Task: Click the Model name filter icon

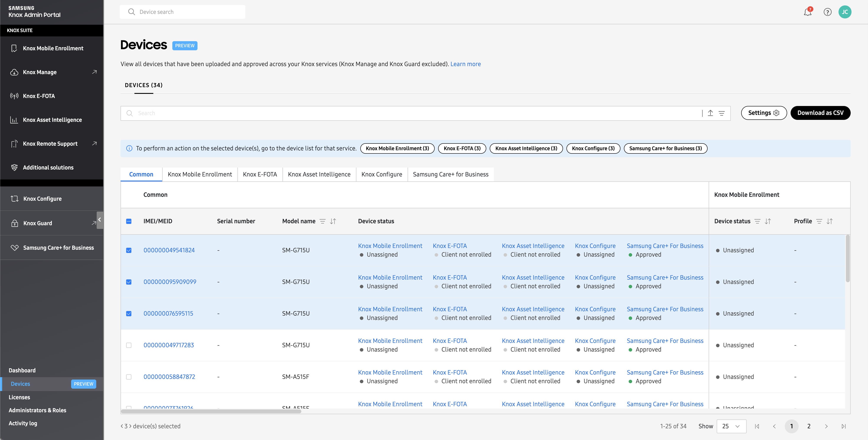Action: [x=323, y=221]
